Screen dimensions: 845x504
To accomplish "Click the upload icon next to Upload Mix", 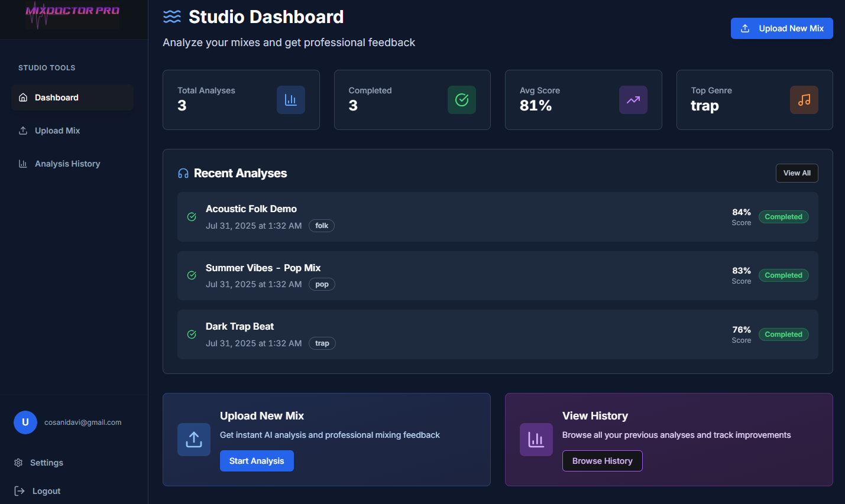I will pos(23,131).
